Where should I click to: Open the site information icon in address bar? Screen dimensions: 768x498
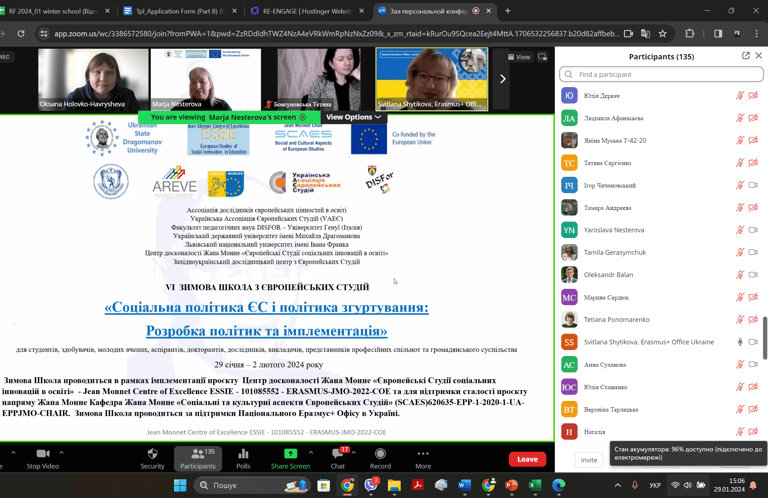(x=44, y=34)
